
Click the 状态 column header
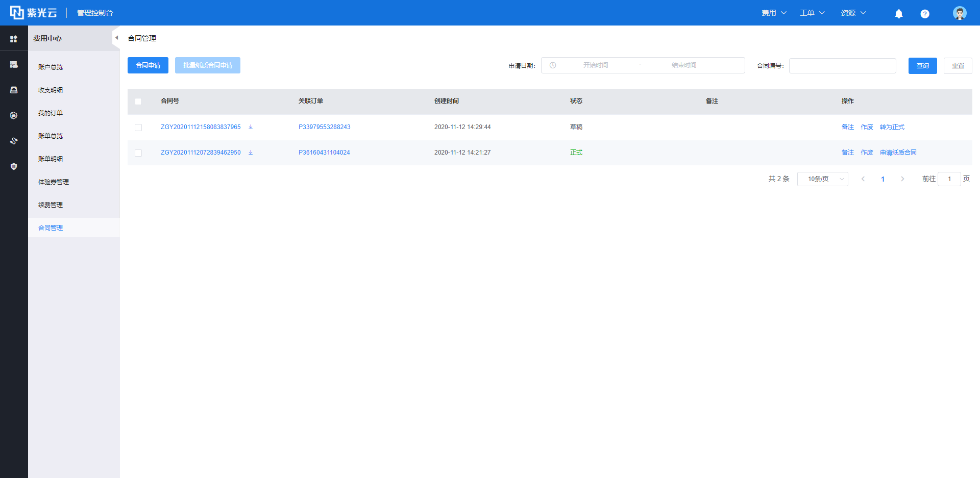[x=576, y=101]
